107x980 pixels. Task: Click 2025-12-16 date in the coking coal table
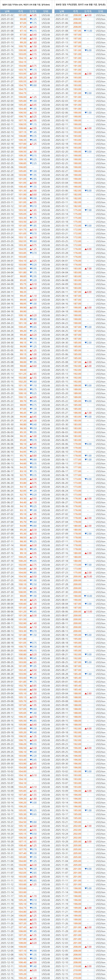click(x=62, y=978)
